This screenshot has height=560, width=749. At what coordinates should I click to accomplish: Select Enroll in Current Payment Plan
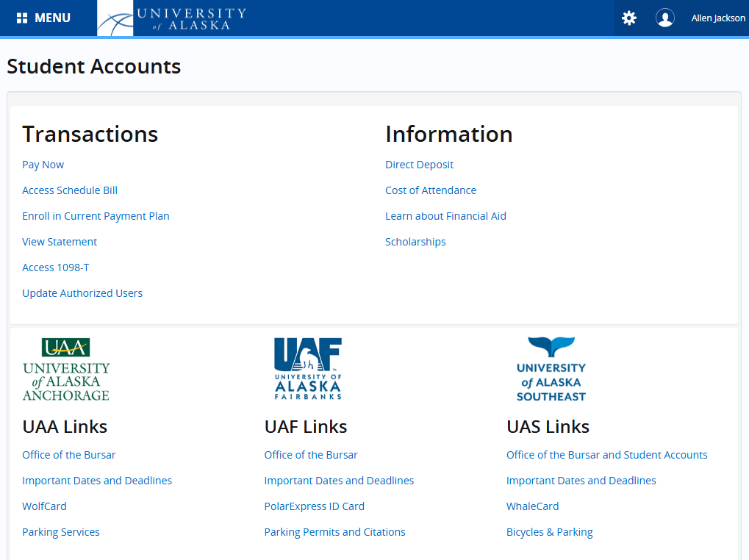pos(96,216)
